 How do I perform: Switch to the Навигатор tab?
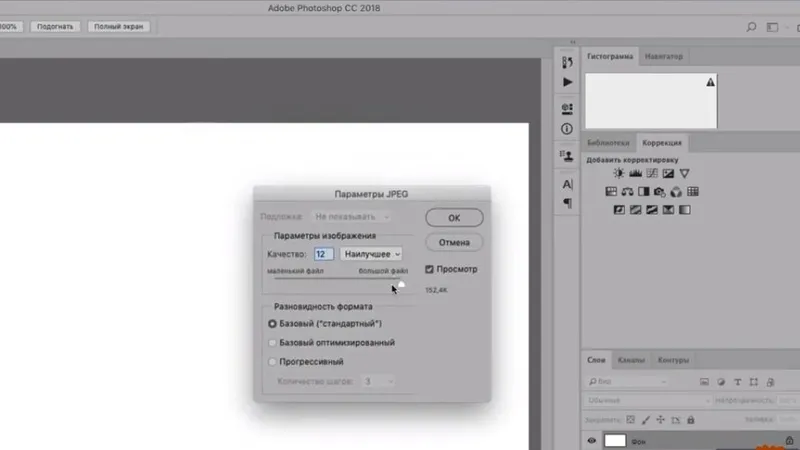[665, 57]
